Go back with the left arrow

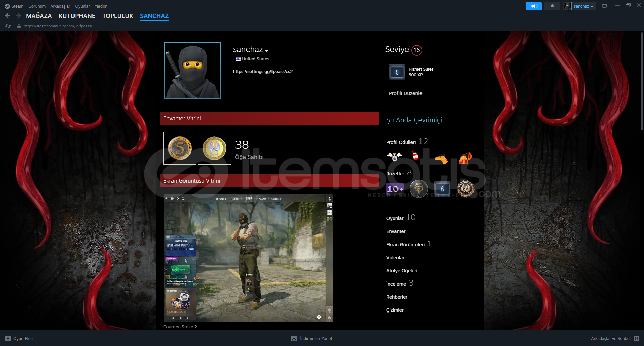click(x=8, y=16)
